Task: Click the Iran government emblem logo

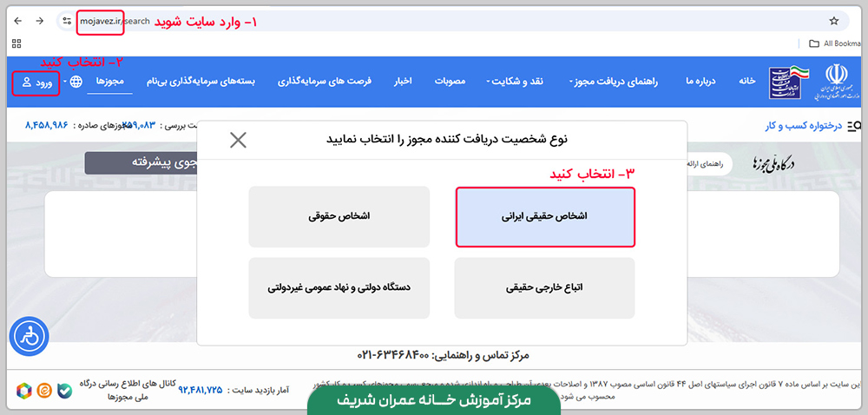Action: pos(836,82)
